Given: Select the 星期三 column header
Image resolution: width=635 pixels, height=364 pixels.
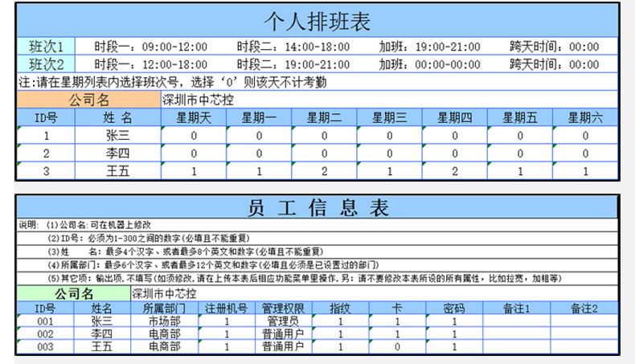Looking at the screenshot, I should [x=389, y=118].
